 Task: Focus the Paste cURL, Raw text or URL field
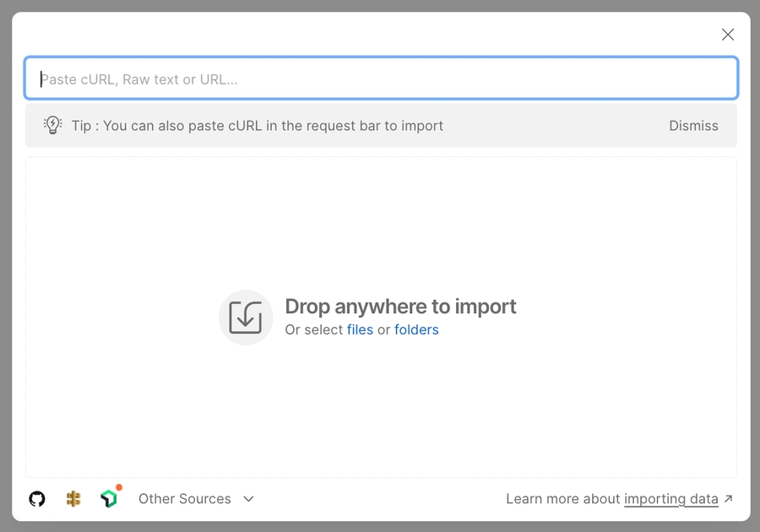[380, 79]
